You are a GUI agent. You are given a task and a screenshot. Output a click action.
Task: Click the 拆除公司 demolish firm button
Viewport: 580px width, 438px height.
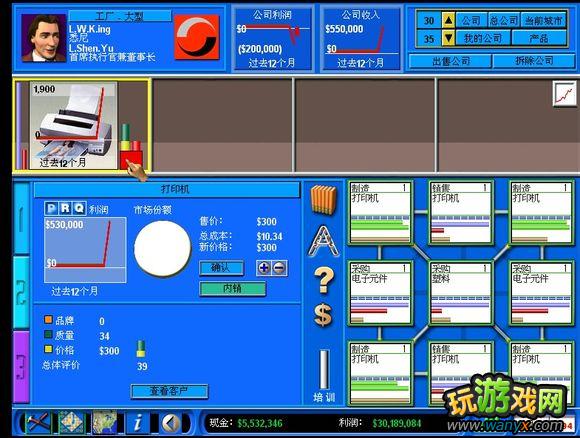[x=534, y=61]
